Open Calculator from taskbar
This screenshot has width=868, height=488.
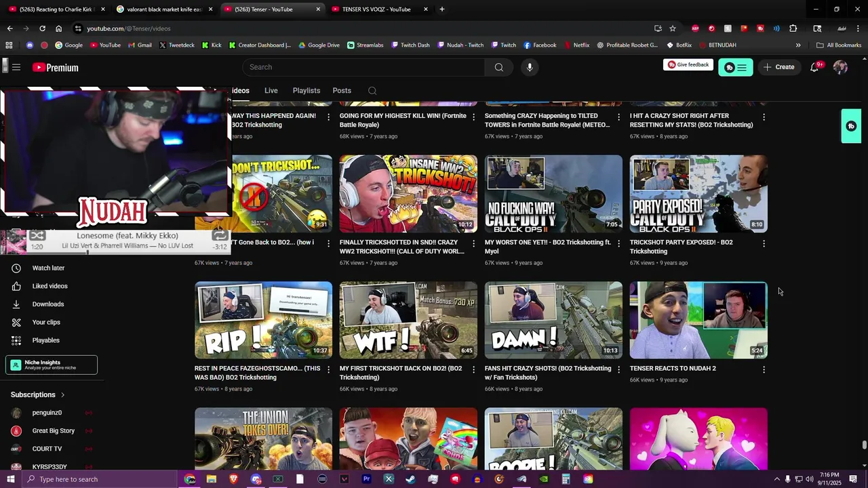(x=566, y=479)
